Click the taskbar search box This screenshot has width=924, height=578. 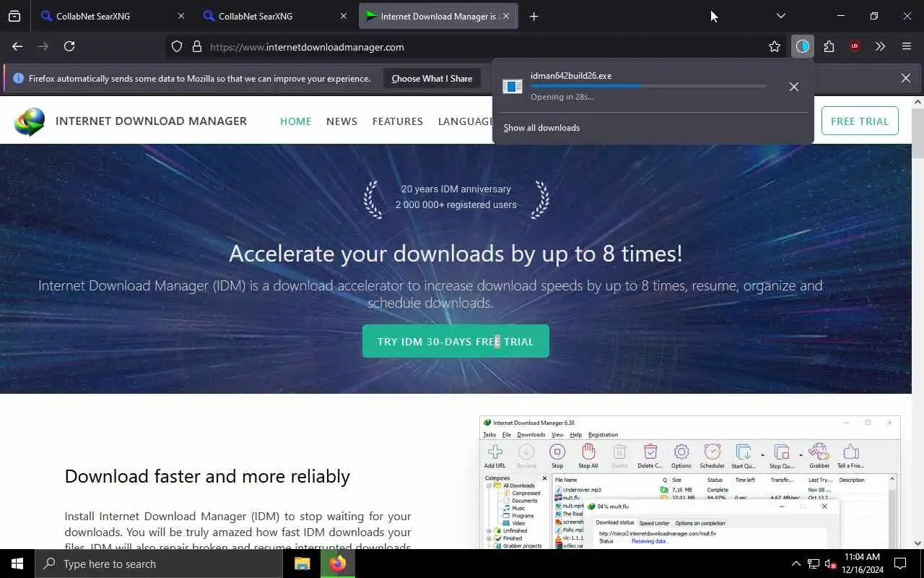pyautogui.click(x=159, y=564)
